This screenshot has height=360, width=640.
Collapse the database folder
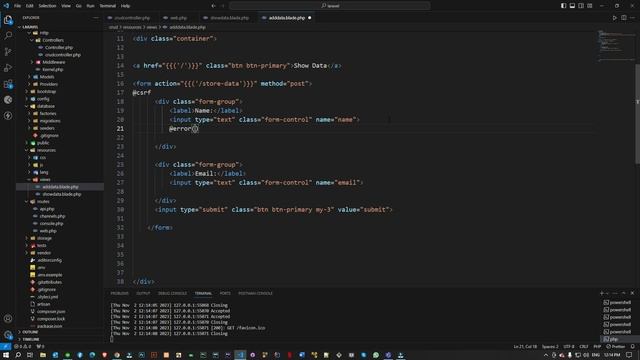(x=46, y=106)
